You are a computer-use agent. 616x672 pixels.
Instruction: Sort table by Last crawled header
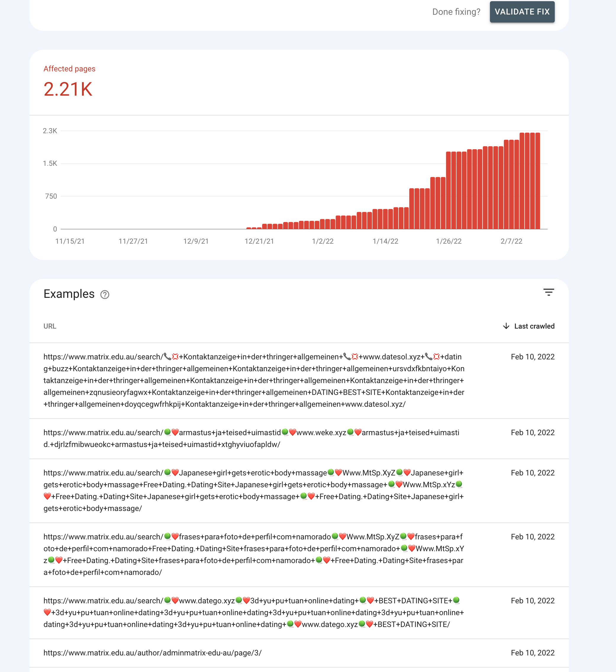(534, 326)
